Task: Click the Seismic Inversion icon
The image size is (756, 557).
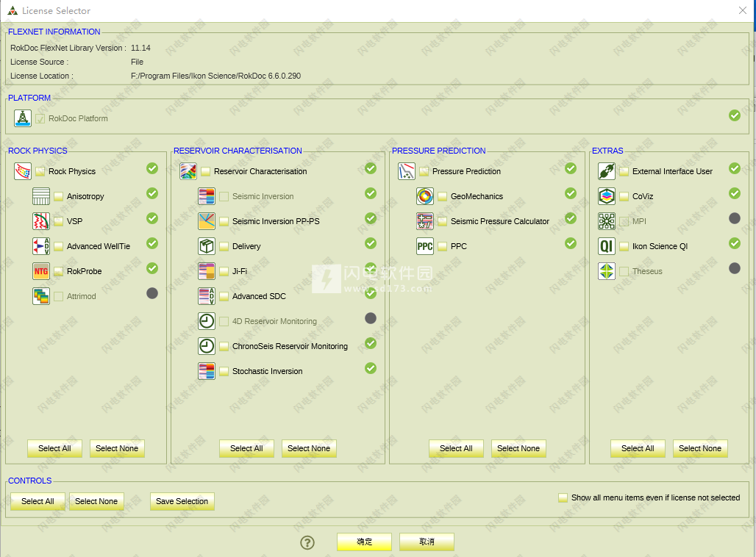Action: 207,196
